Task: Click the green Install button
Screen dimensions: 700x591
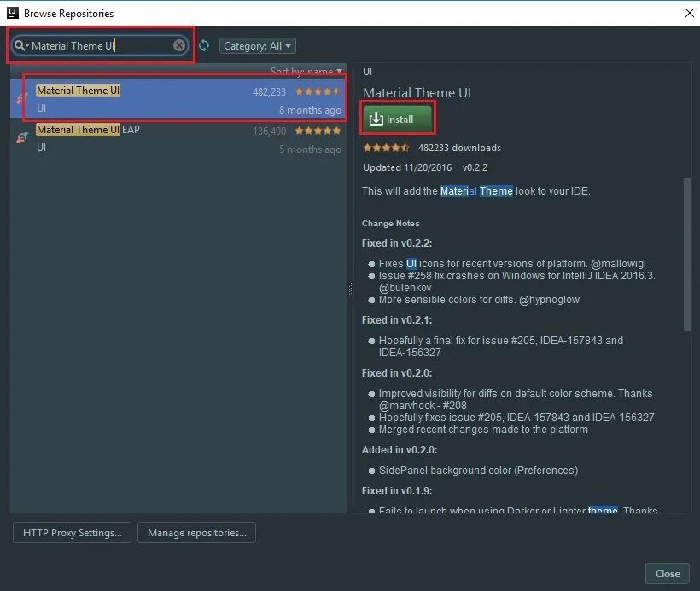Action: pyautogui.click(x=397, y=119)
